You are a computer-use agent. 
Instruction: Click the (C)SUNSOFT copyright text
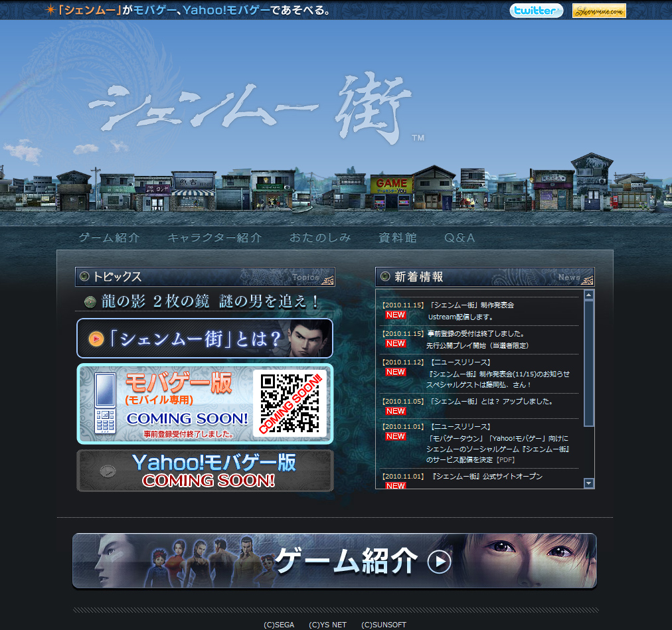384,625
